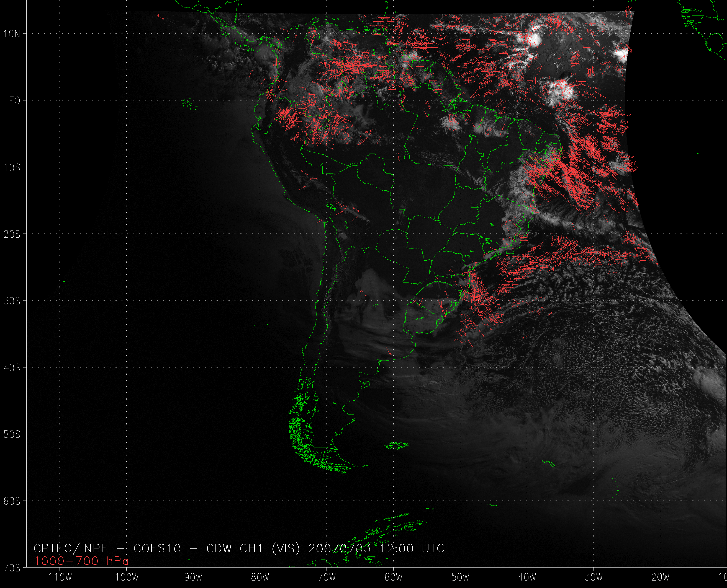This screenshot has width=727, height=588.
Task: Click the 12:00 UTC timestamp text
Action: pyautogui.click(x=412, y=548)
